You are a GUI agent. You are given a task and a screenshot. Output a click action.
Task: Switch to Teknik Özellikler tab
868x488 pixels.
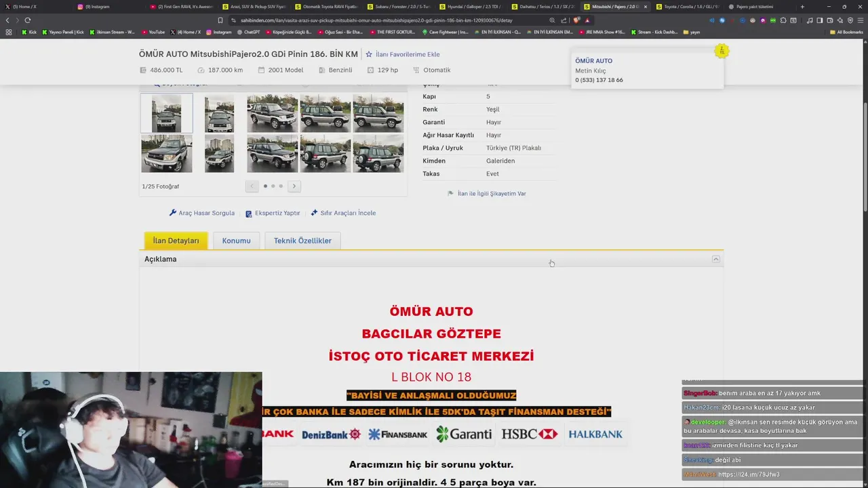(302, 241)
